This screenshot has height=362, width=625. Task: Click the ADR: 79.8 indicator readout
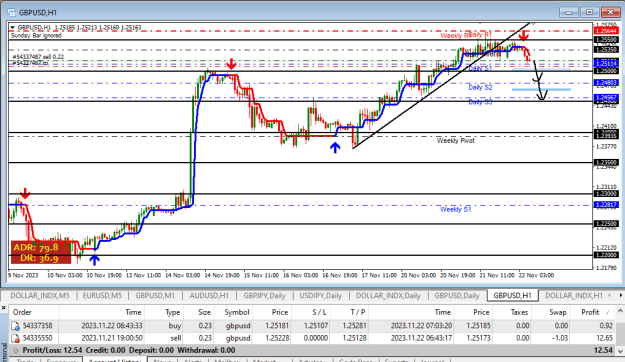pyautogui.click(x=36, y=248)
